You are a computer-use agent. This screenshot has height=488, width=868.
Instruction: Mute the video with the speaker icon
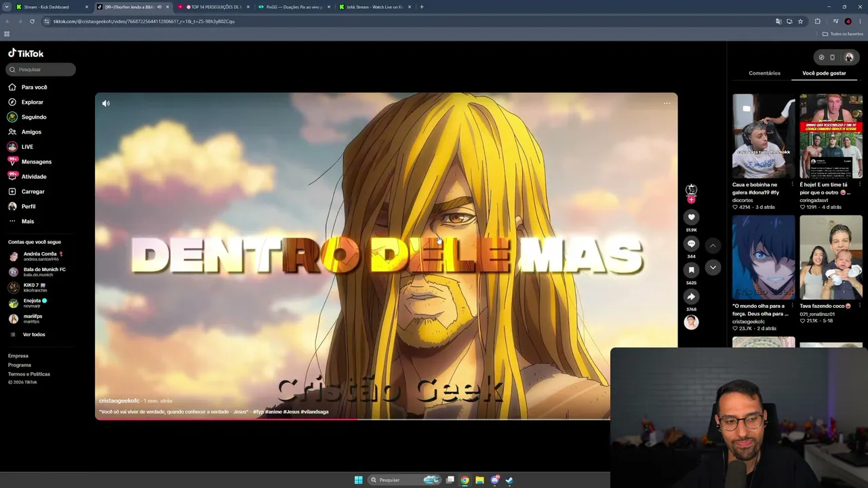click(x=106, y=104)
